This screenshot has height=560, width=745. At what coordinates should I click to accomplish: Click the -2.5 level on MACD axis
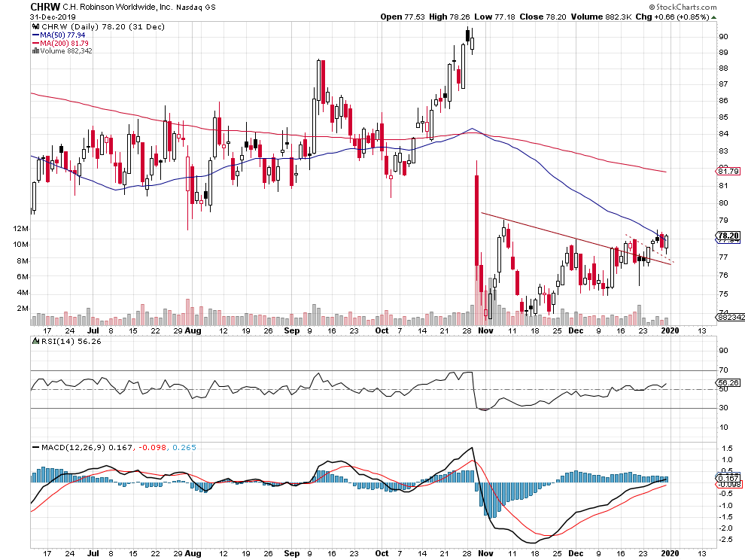(x=726, y=540)
